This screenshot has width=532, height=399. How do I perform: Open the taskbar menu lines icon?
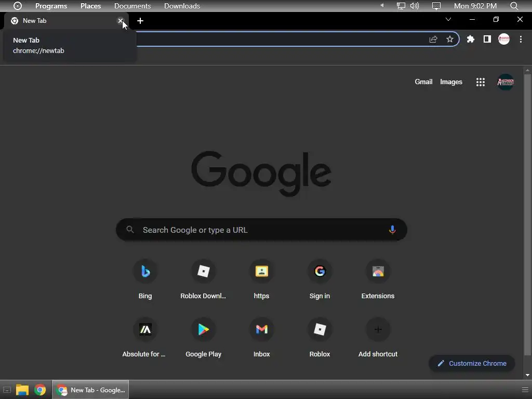(525, 390)
